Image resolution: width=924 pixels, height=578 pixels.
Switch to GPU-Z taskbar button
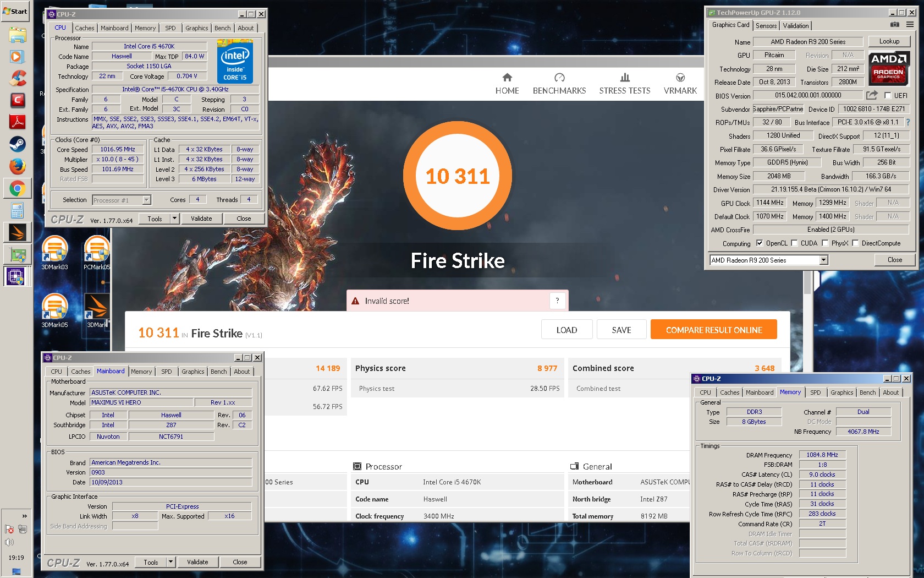[x=17, y=254]
